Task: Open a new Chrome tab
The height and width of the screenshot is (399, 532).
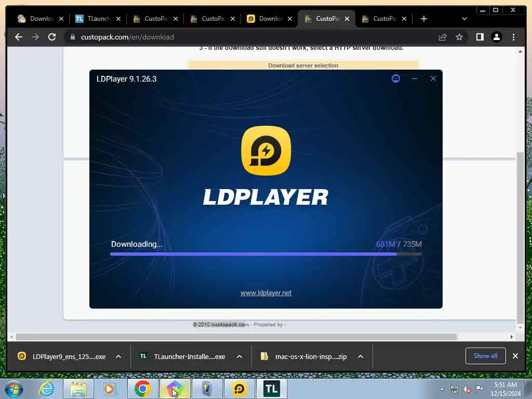Action: point(424,19)
